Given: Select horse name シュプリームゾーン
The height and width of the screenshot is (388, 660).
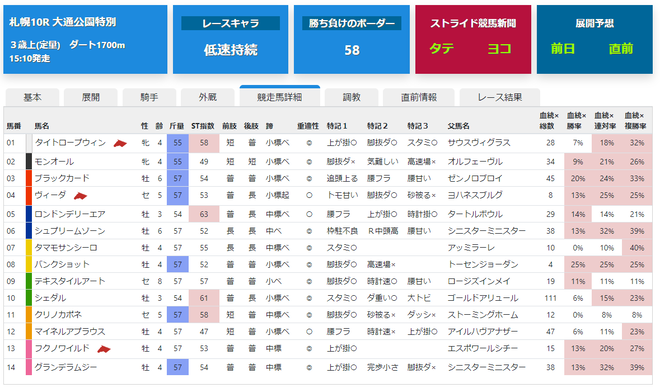Looking at the screenshot, I should [70, 231].
